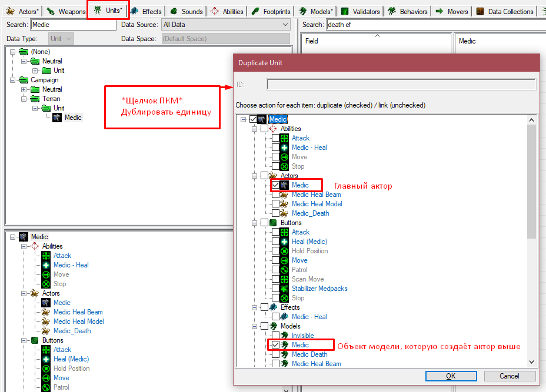
Task: Uncheck the Medic model checkbox
Action: coord(275,345)
